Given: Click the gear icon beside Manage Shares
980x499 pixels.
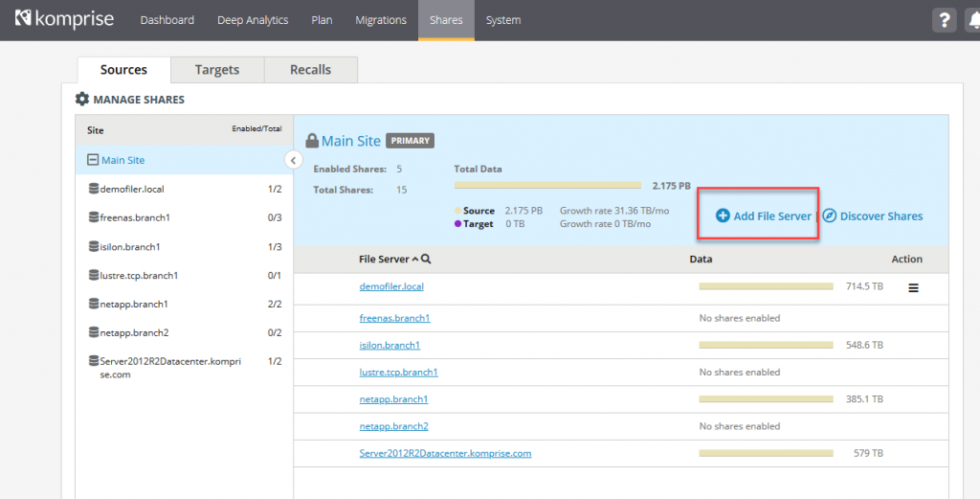Looking at the screenshot, I should coord(82,99).
